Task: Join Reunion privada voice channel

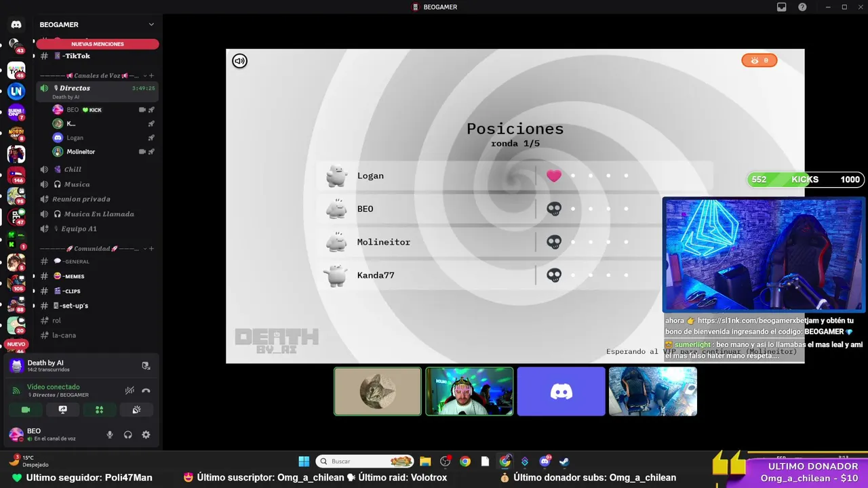Action: (x=98, y=199)
